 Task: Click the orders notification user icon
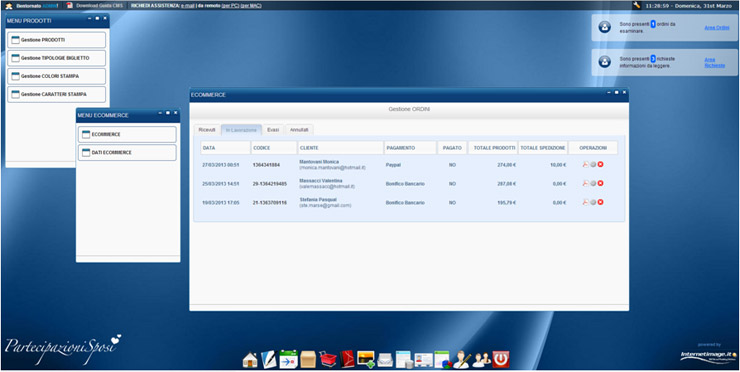point(605,27)
